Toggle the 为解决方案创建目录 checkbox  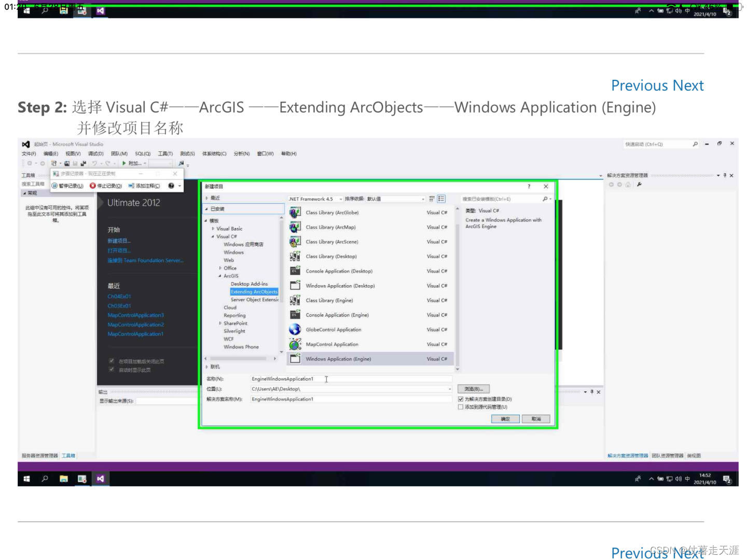click(x=460, y=399)
